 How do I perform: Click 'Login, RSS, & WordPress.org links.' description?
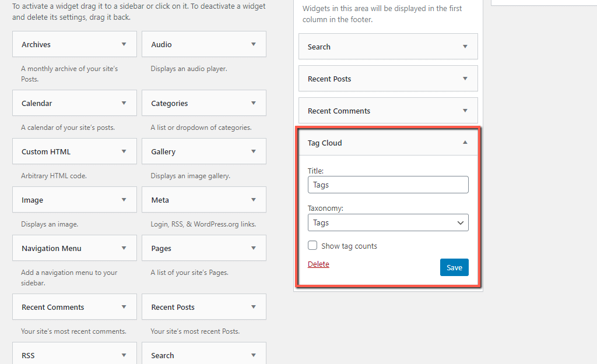[203, 224]
